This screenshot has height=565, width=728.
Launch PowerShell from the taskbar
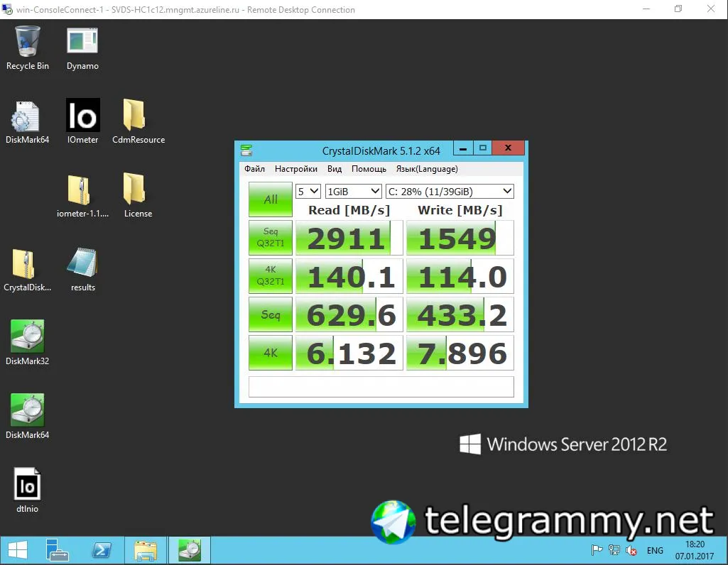point(102,551)
